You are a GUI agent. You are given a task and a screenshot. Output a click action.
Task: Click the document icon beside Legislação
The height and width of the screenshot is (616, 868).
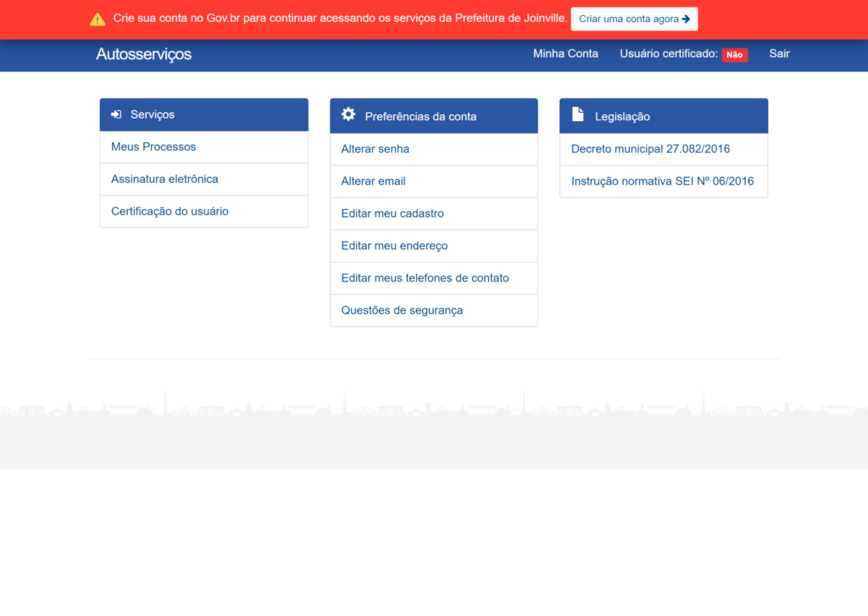[x=578, y=114]
